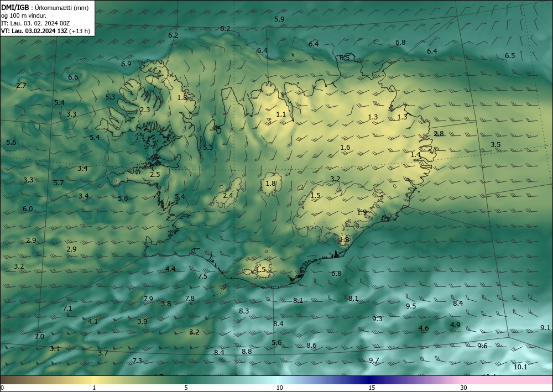
Task: Click the "1.6" value in the highlands
Action: 345,148
